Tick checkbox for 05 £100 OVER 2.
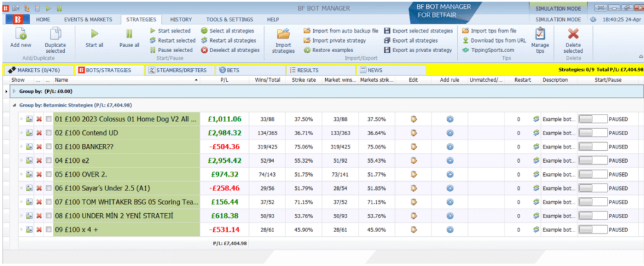The image size is (644, 266). (x=49, y=174)
